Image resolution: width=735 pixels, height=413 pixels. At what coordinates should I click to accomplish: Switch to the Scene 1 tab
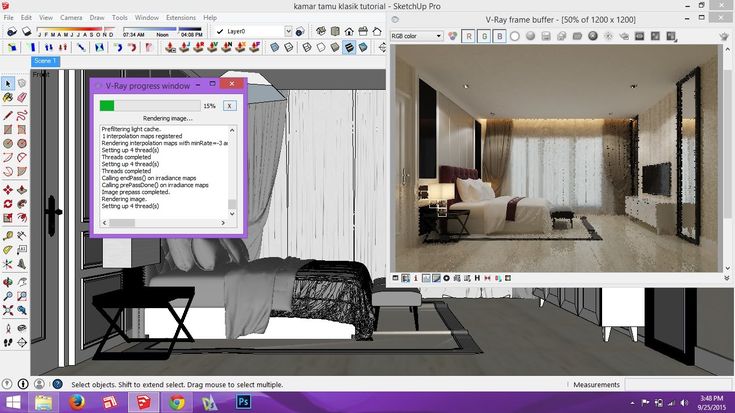pos(45,61)
